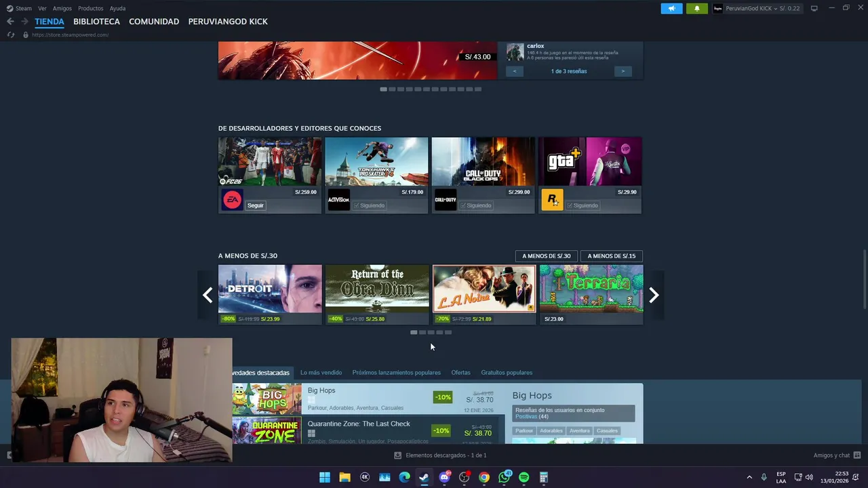Open the Return of the Obra Dinn tile
The height and width of the screenshot is (488, 868).
pos(376,294)
